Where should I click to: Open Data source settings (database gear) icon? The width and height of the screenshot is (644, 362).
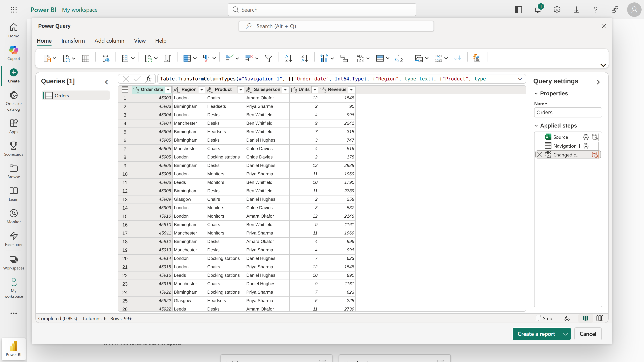click(x=106, y=58)
